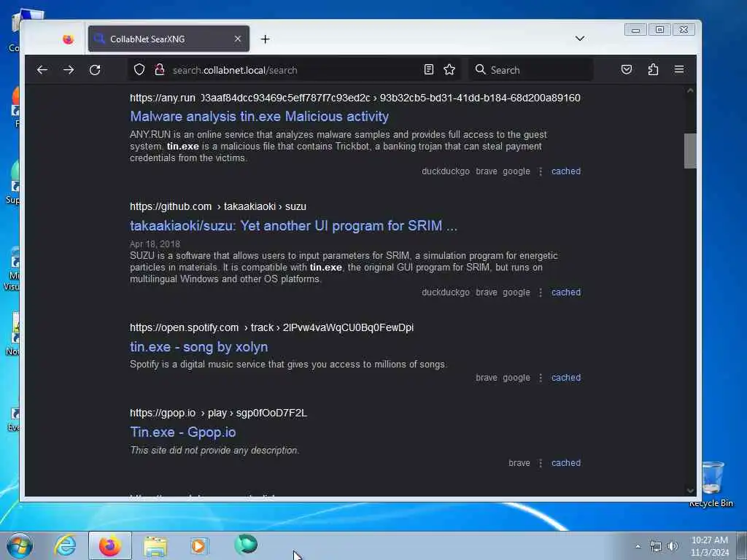The image size is (747, 560).
Task: Click the https://gpop.io result URL
Action: coord(218,413)
